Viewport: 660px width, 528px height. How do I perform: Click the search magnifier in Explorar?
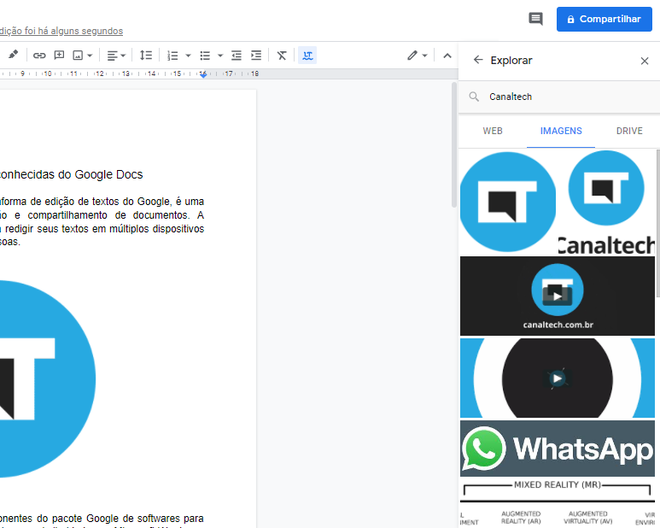pyautogui.click(x=474, y=96)
